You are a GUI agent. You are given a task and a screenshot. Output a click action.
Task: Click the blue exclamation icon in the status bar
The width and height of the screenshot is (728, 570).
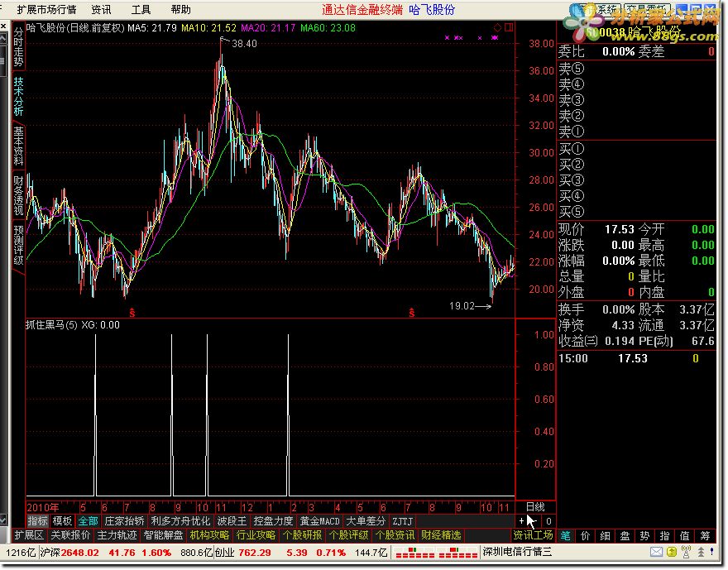point(711,552)
